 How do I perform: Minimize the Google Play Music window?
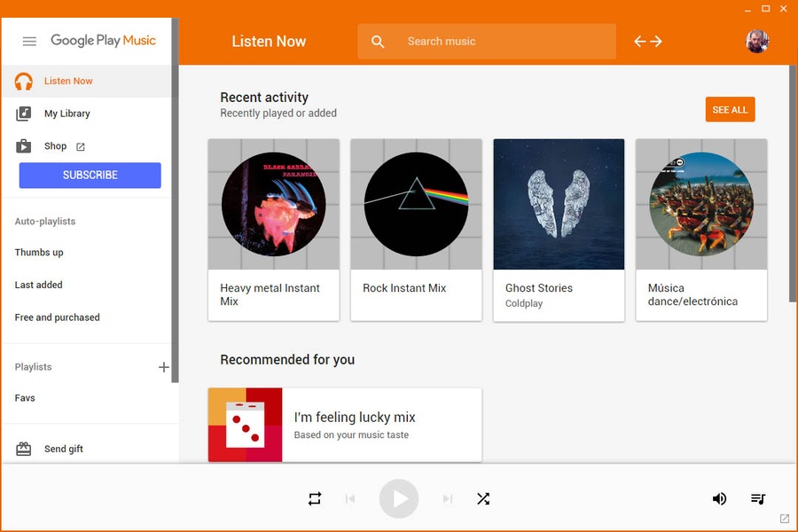(747, 9)
